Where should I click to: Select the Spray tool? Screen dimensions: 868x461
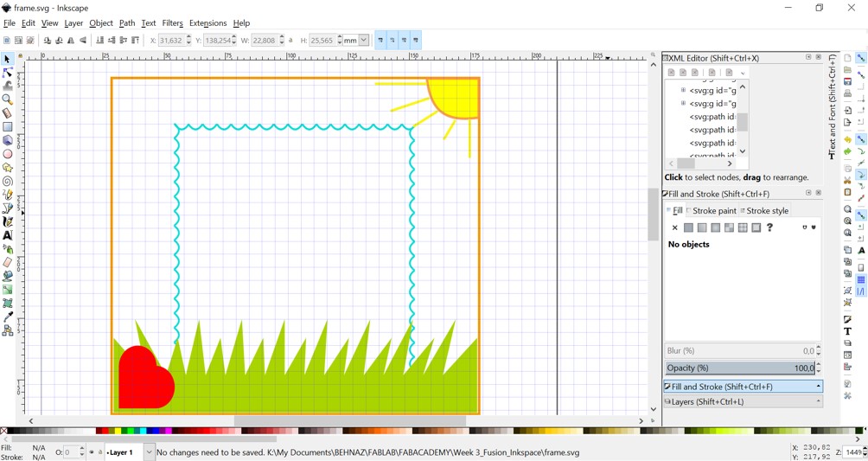coord(7,249)
